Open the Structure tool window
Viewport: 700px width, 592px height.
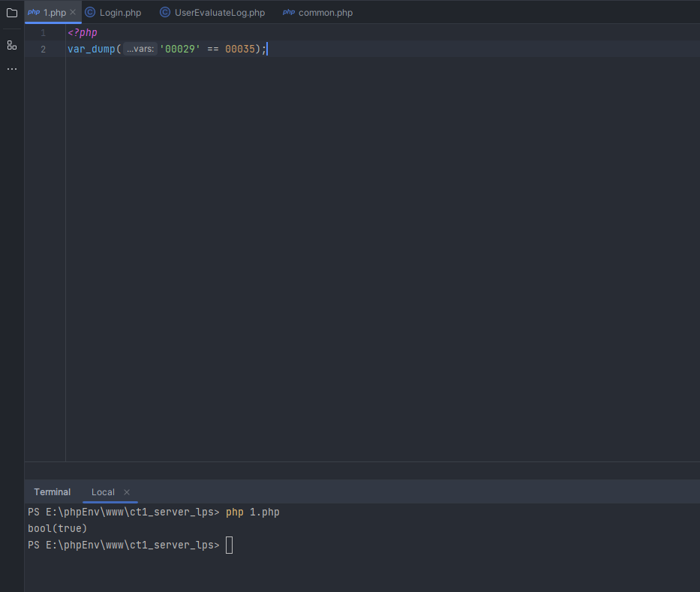(x=12, y=45)
